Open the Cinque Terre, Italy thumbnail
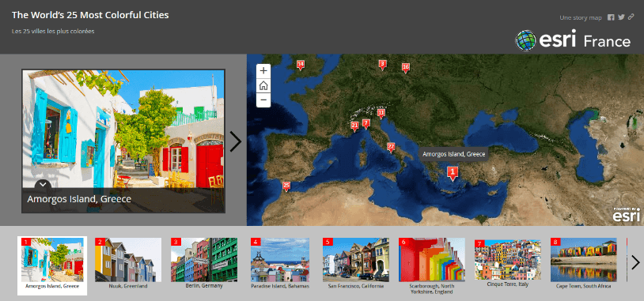644x301 pixels. (x=508, y=263)
